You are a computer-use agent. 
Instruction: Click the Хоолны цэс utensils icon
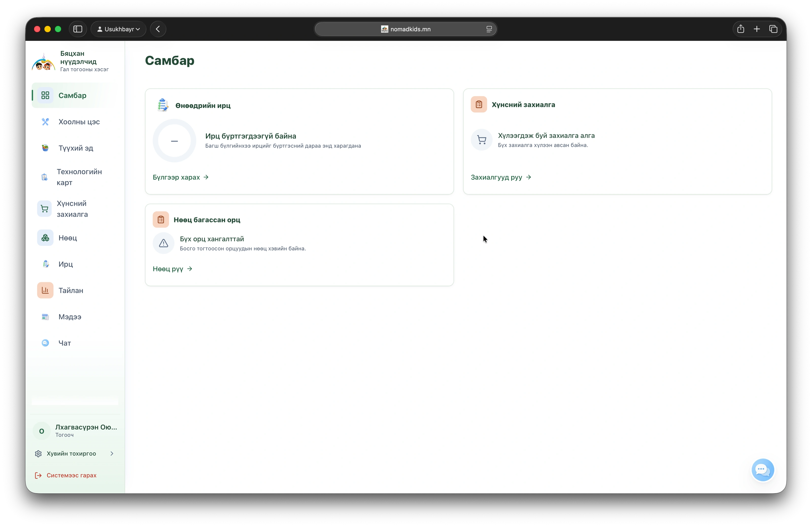click(45, 122)
